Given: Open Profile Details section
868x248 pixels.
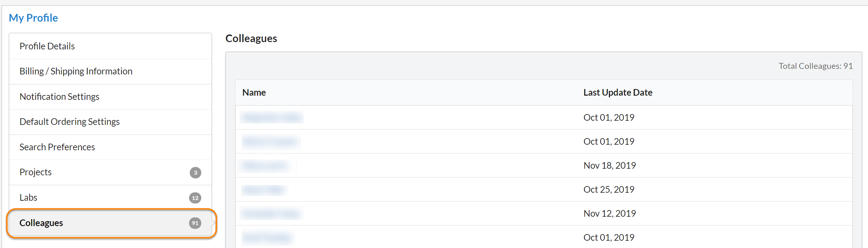Looking at the screenshot, I should (x=47, y=46).
